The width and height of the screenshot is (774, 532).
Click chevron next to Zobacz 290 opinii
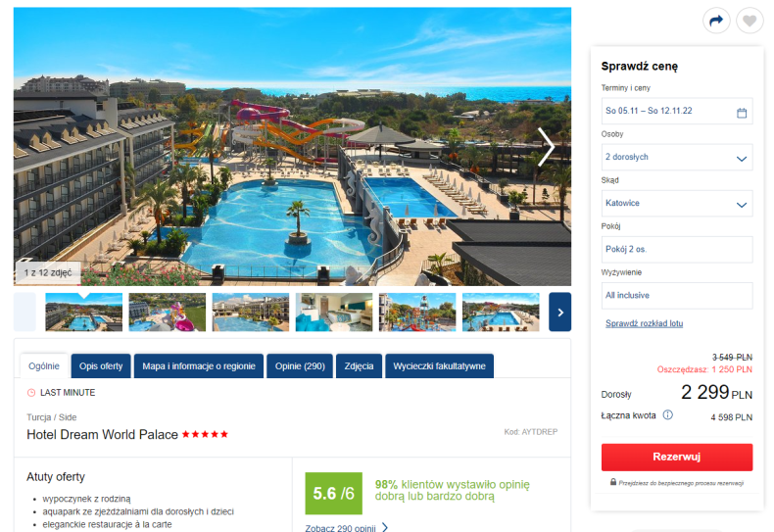tap(385, 527)
